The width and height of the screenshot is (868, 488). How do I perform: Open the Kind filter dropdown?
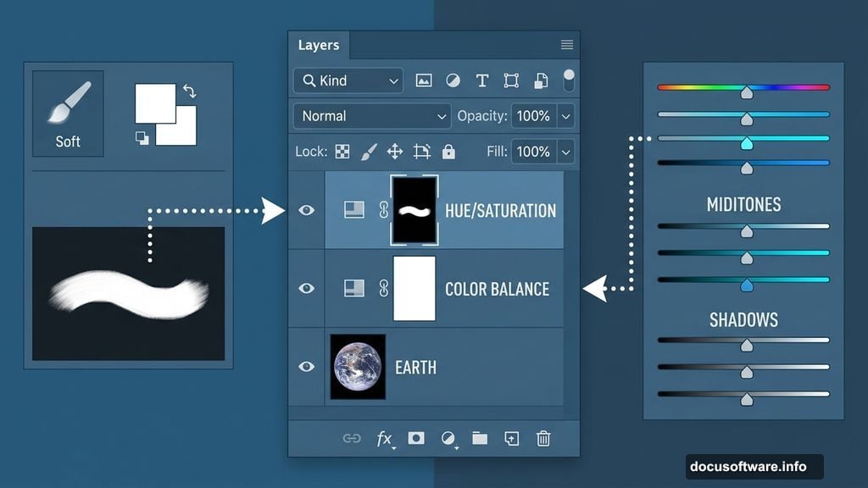point(348,80)
